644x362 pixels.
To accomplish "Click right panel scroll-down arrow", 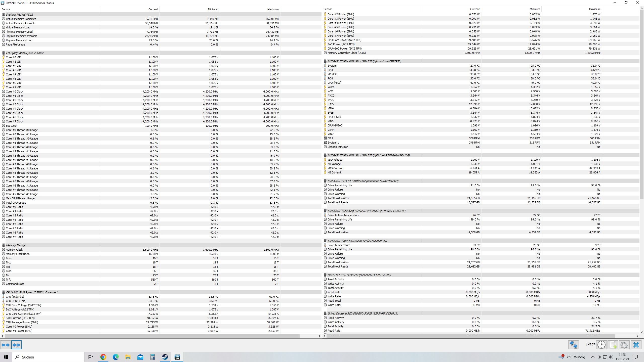I will click(641, 332).
